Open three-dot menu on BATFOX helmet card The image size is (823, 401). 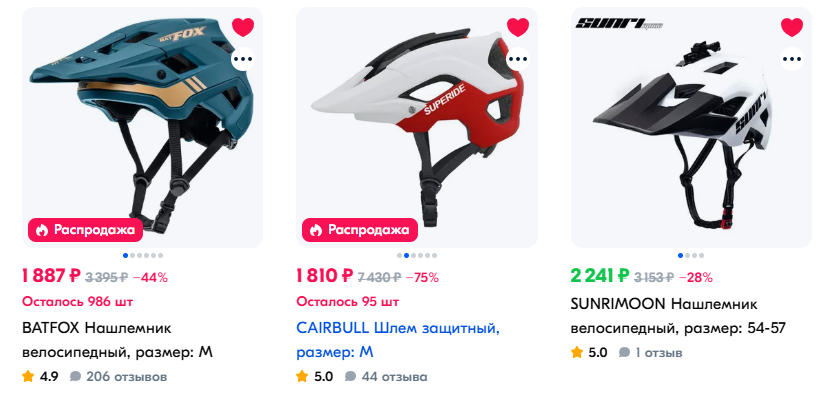tap(243, 59)
